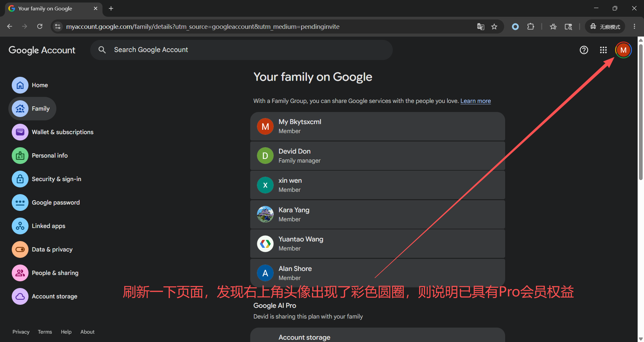Open Chrome three-dot menu

tap(634, 26)
